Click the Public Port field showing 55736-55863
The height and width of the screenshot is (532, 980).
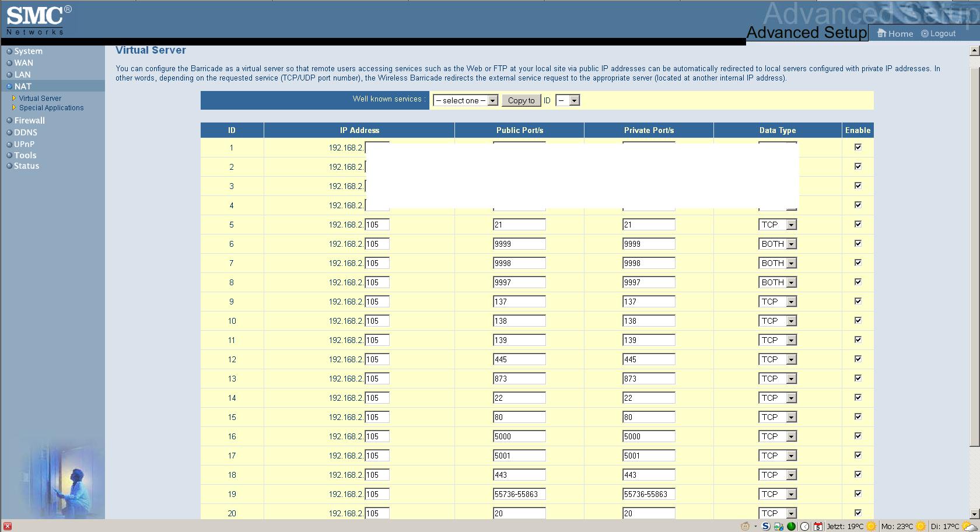coord(519,494)
